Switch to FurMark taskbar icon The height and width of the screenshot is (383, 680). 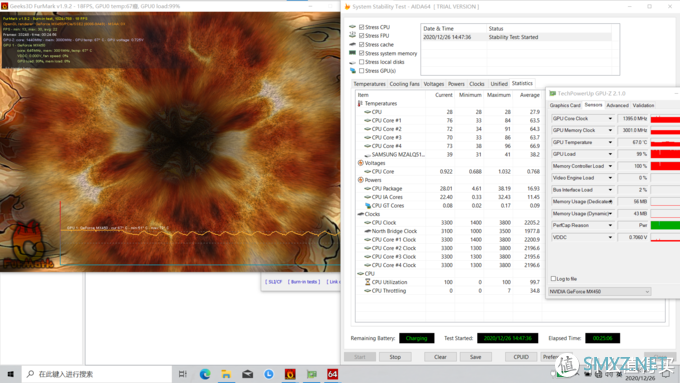[x=290, y=374]
